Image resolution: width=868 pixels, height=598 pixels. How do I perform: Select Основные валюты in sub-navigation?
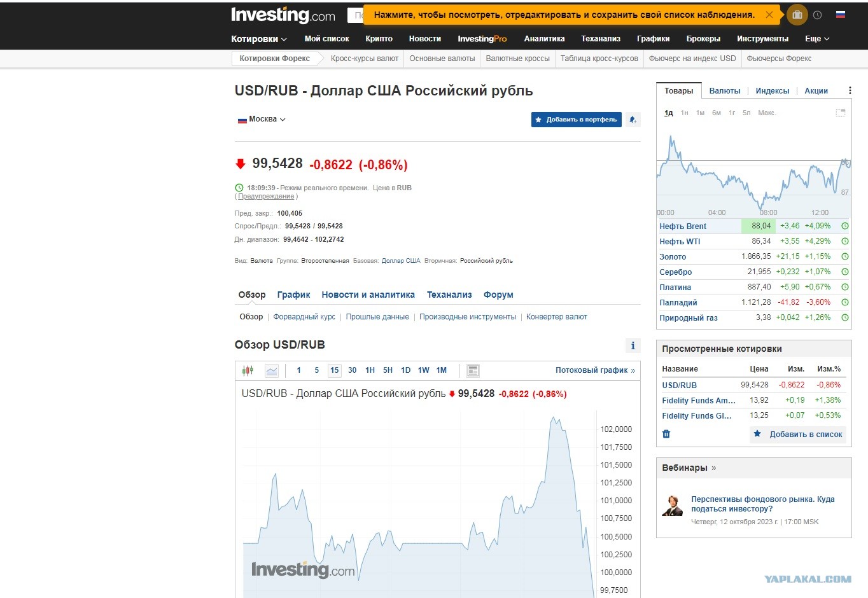click(442, 59)
